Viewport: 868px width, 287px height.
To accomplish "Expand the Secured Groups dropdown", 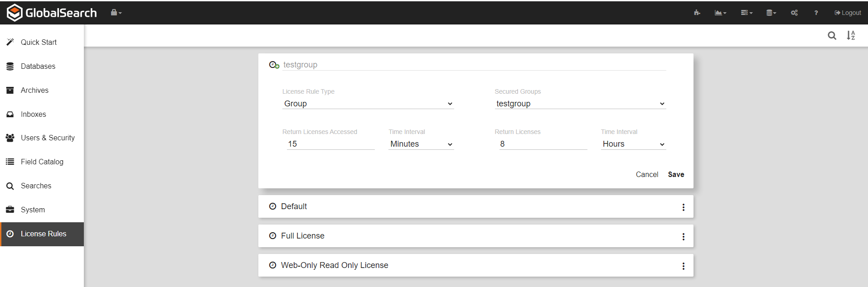I will coord(580,104).
